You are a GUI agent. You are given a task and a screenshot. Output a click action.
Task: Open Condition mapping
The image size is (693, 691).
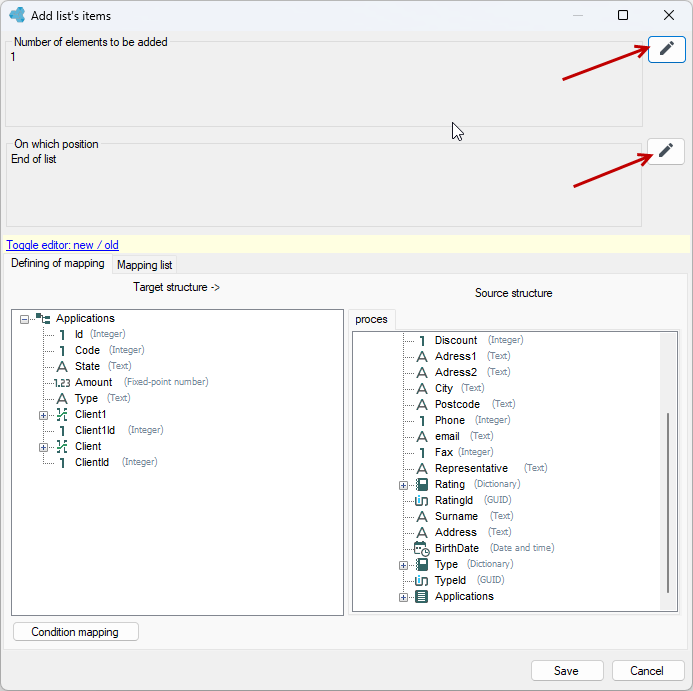[x=76, y=632]
